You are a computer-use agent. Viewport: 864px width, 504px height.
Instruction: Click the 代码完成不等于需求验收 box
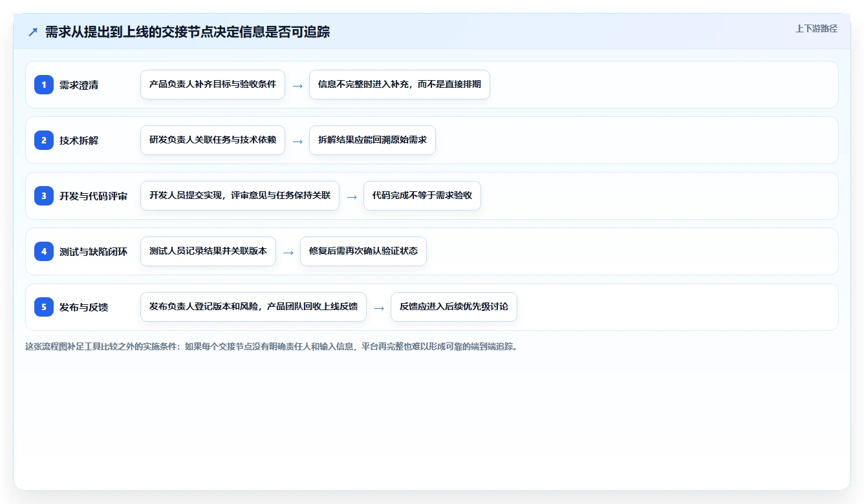coord(422,196)
